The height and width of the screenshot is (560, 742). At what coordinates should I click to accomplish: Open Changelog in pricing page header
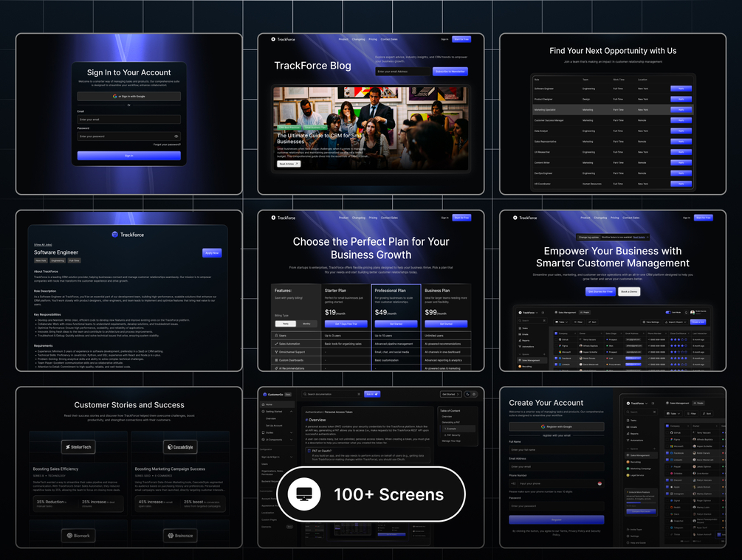(x=359, y=218)
